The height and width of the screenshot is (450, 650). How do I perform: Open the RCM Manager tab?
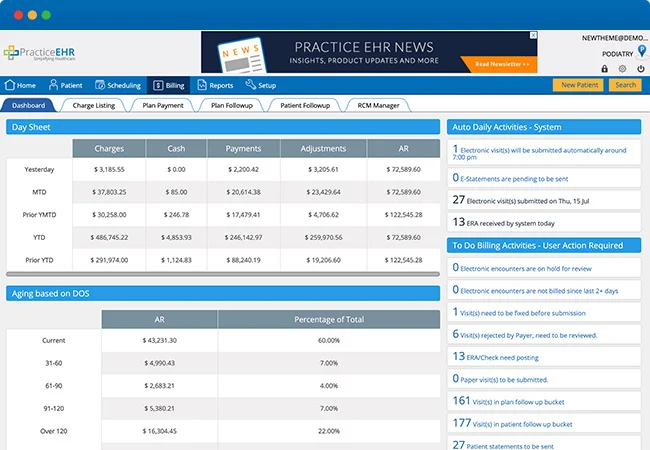click(x=378, y=105)
